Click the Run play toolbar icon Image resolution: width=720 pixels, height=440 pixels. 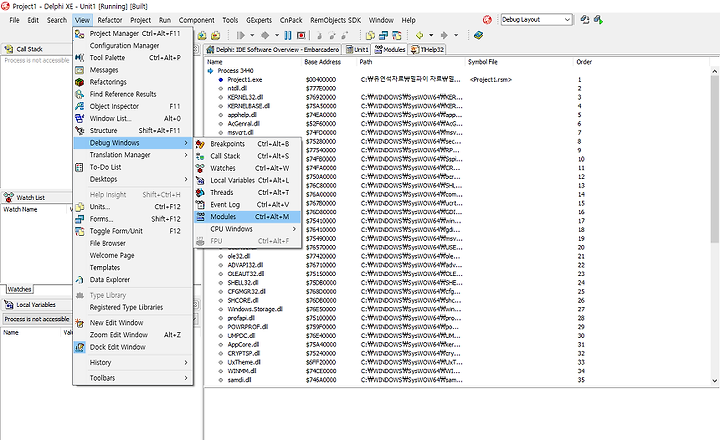coord(241,35)
